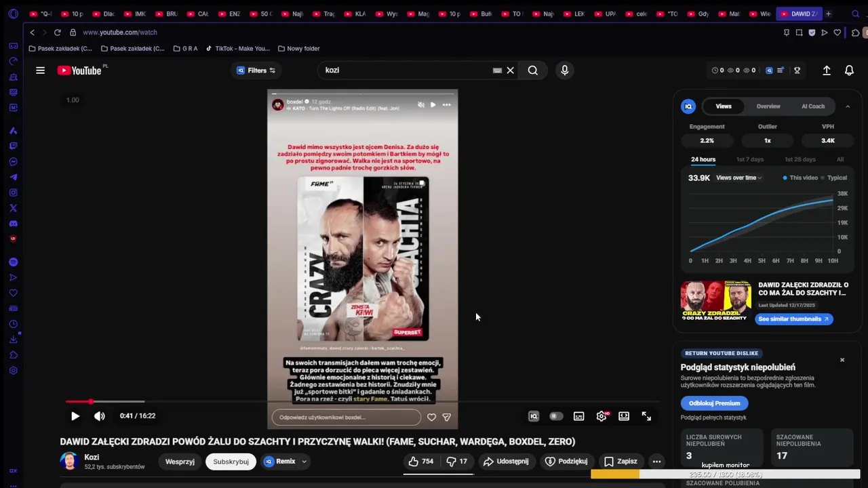Switch to the AI Coach tab
The width and height of the screenshot is (868, 488).
pos(813,106)
